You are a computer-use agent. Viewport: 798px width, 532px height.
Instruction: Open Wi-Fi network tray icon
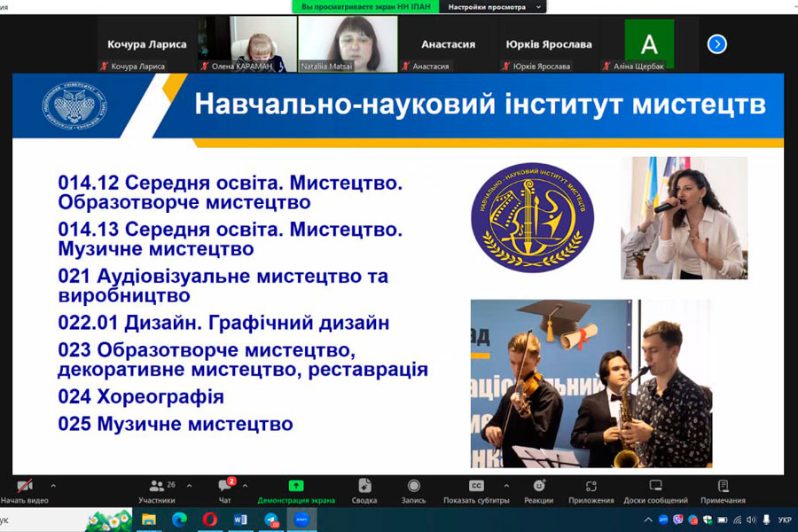click(737, 520)
